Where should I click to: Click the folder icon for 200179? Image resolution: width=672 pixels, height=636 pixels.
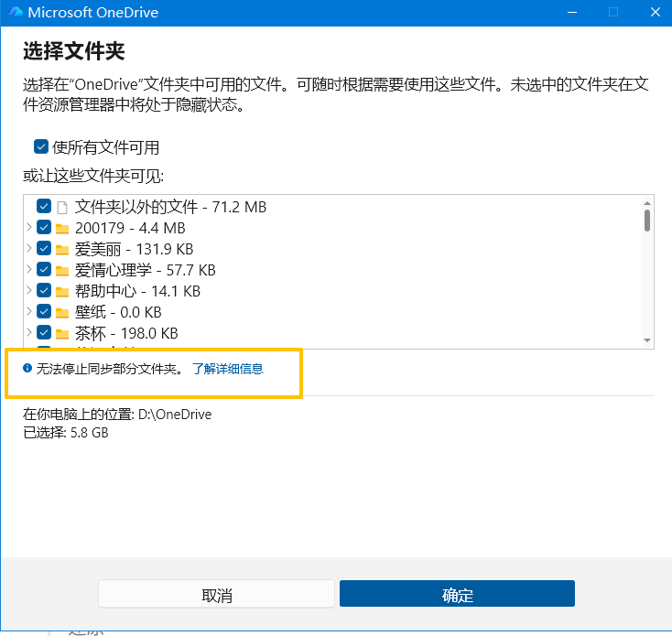[62, 229]
